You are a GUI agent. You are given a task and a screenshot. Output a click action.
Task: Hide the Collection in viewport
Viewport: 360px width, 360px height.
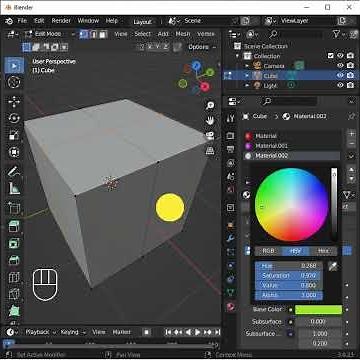(340, 56)
